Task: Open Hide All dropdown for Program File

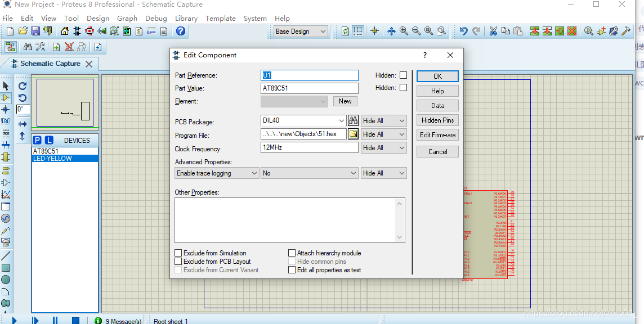Action: click(383, 134)
